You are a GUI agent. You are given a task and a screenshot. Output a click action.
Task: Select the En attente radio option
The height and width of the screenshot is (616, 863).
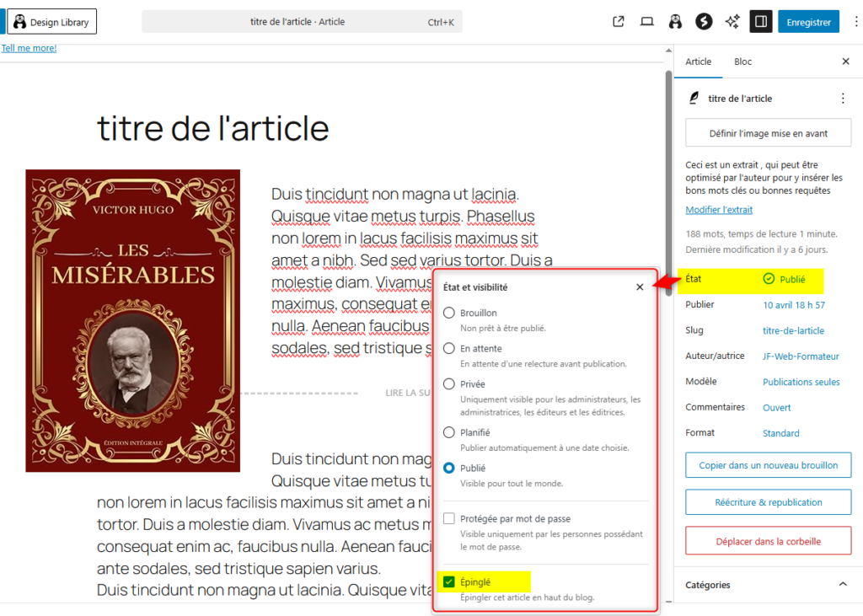pyautogui.click(x=449, y=349)
